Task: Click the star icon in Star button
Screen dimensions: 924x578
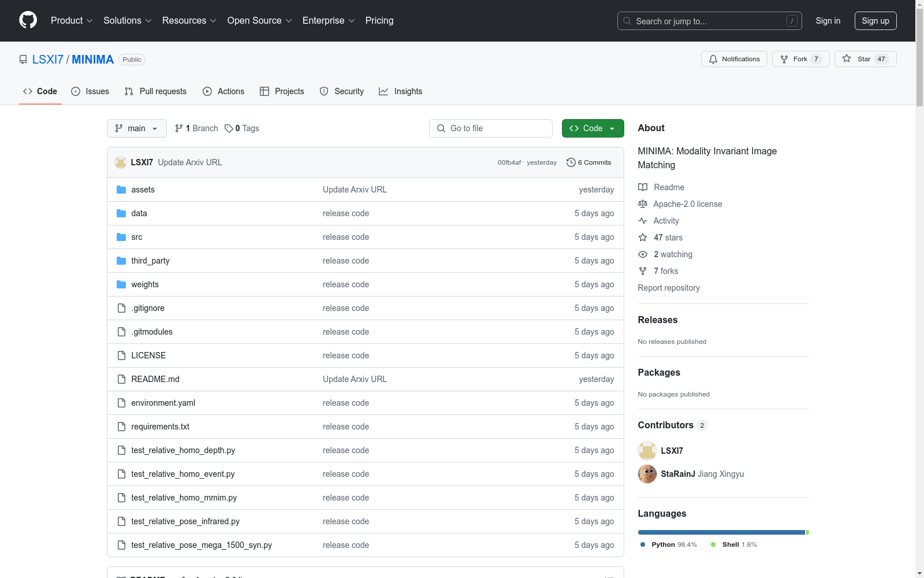Action: pos(847,58)
